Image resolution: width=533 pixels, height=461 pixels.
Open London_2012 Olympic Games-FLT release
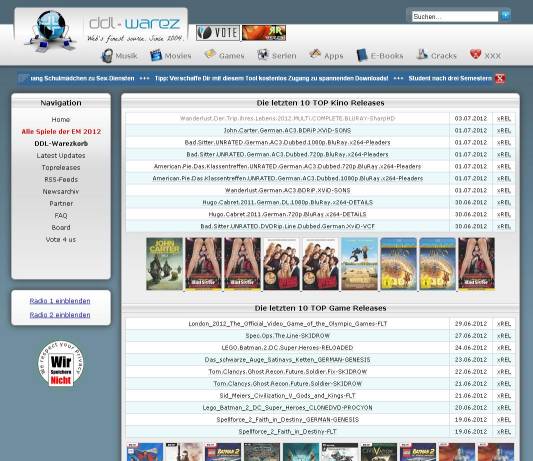(288, 324)
